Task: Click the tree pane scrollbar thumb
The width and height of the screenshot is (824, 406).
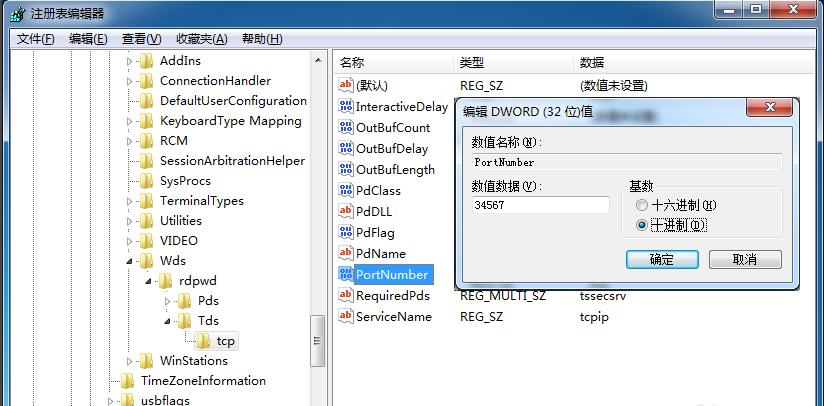Action: coord(318,340)
